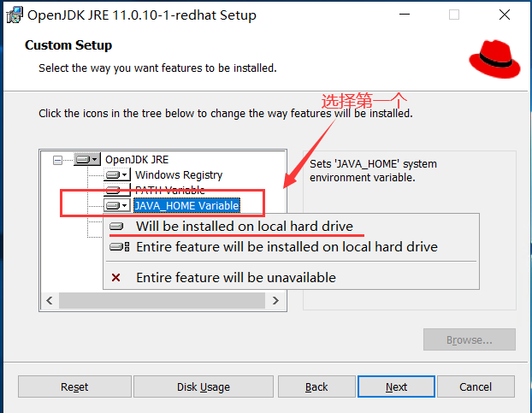Go Back to the previous setup step
532x413 pixels.
316,386
